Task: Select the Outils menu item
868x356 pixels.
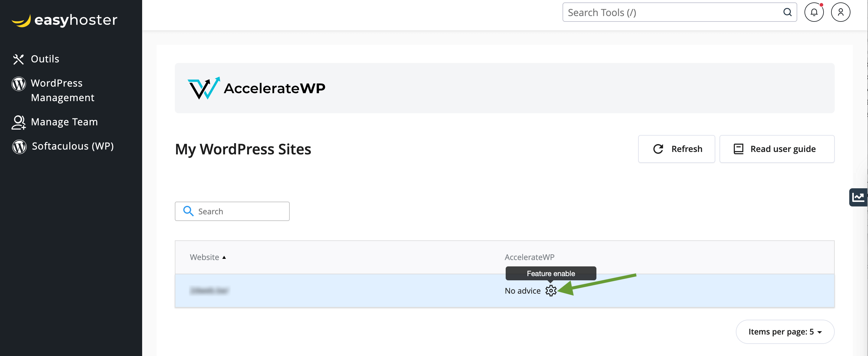Action: click(45, 59)
